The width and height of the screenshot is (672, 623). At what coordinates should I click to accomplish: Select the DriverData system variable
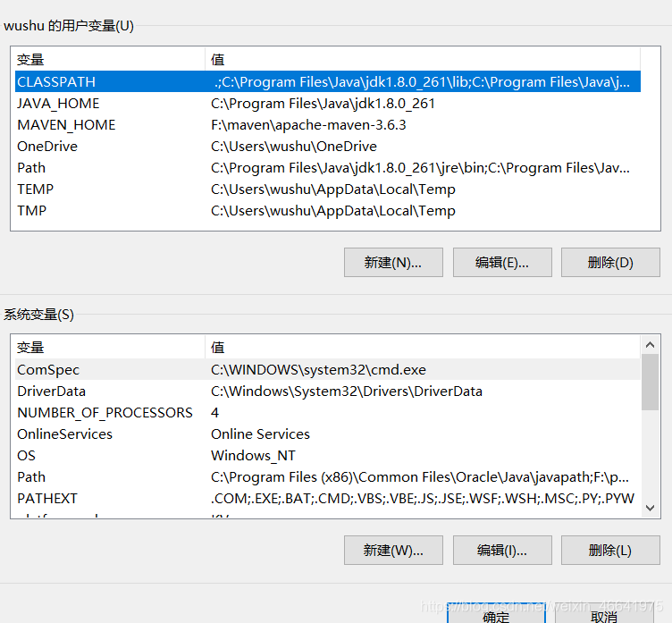tap(328, 391)
